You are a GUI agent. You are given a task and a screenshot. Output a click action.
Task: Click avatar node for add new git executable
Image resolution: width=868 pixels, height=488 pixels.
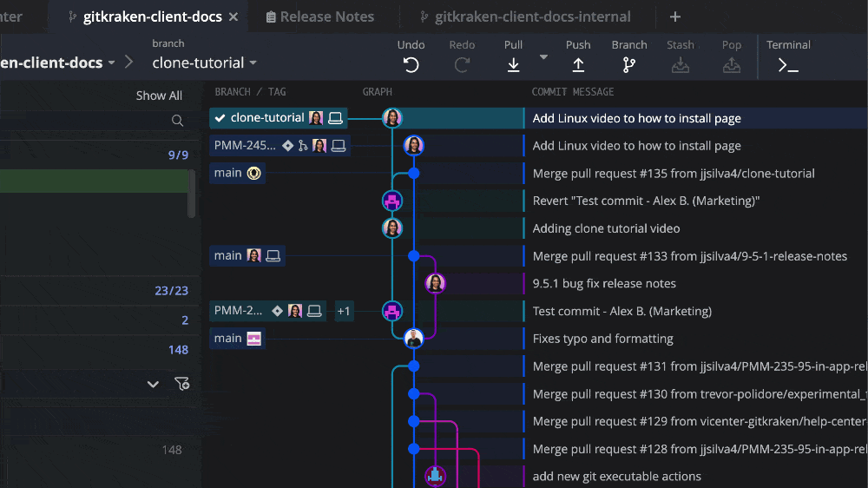coord(435,476)
